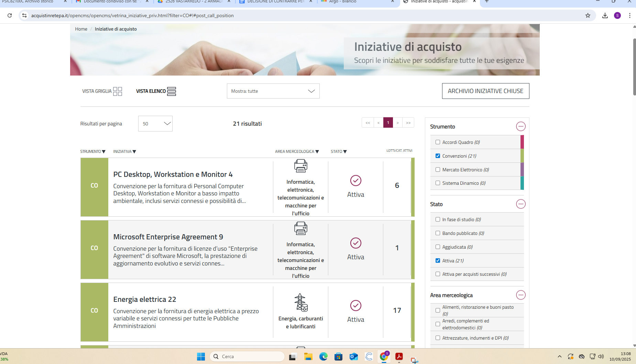Click the power pylon energy icon
Screen dimensions: 636x364
(300, 303)
